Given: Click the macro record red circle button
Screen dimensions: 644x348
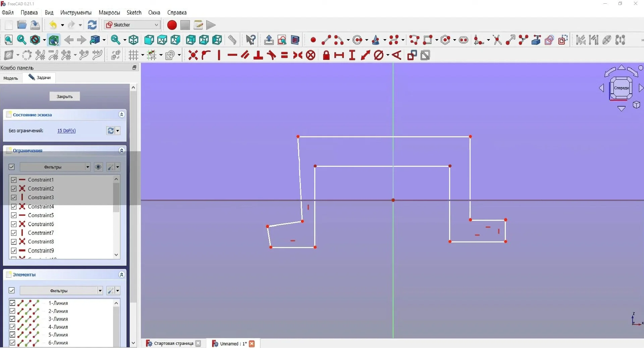Looking at the screenshot, I should [x=172, y=25].
